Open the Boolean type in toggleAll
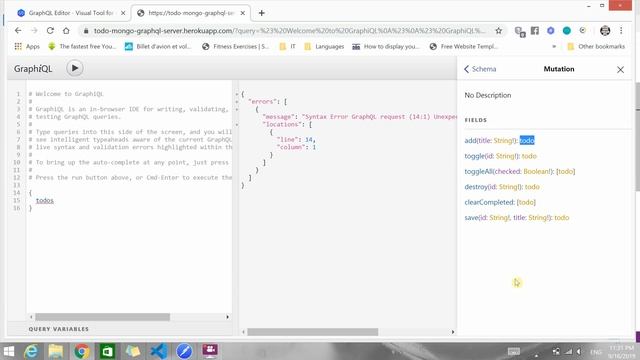 (x=536, y=171)
